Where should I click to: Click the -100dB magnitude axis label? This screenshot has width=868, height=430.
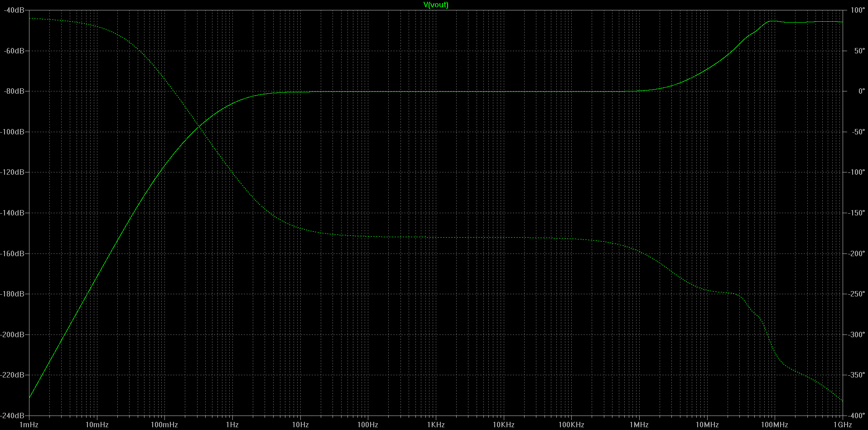click(x=13, y=132)
